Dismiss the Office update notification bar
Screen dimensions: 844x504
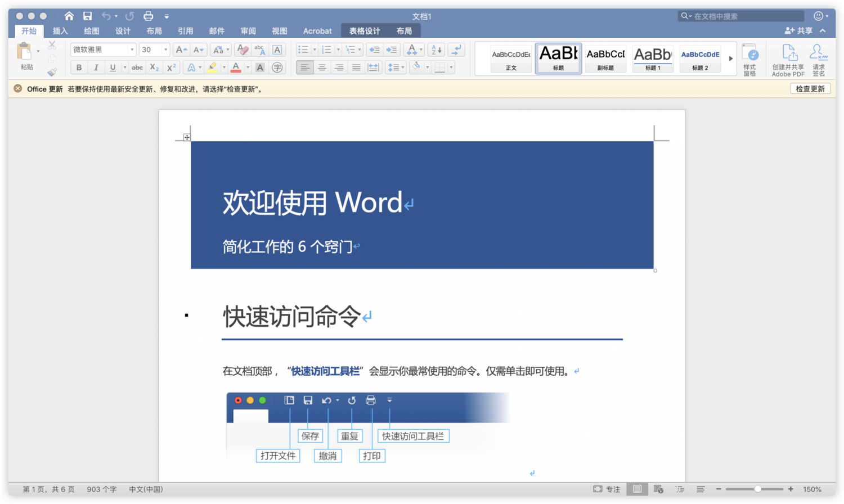18,89
